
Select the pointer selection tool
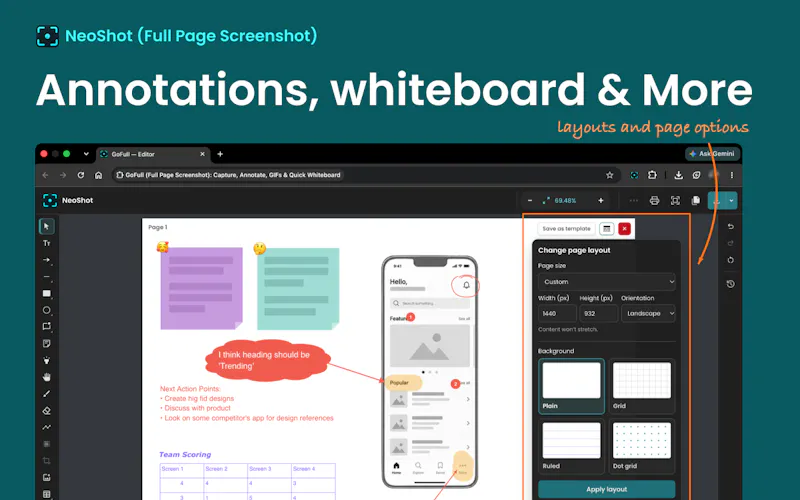(46, 227)
